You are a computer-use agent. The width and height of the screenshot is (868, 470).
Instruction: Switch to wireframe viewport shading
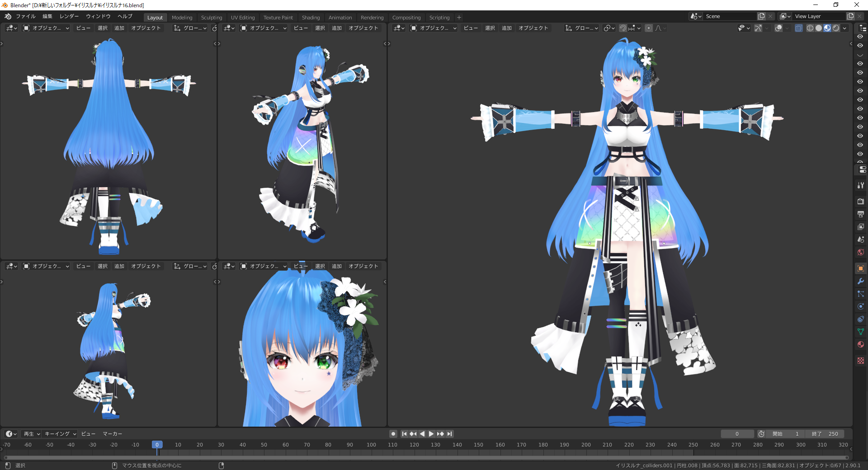click(810, 28)
